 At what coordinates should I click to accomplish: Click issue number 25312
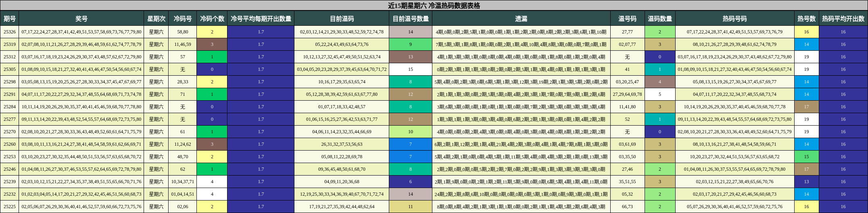coord(10,57)
